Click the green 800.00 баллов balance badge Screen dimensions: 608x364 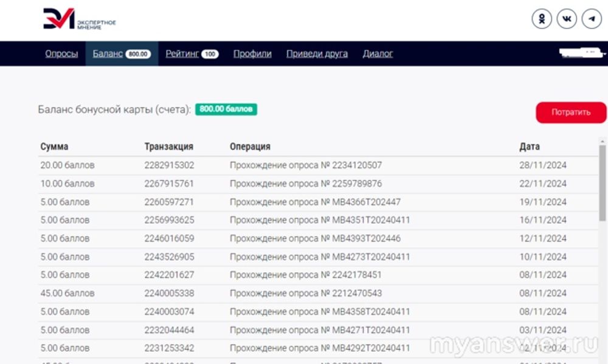(226, 109)
